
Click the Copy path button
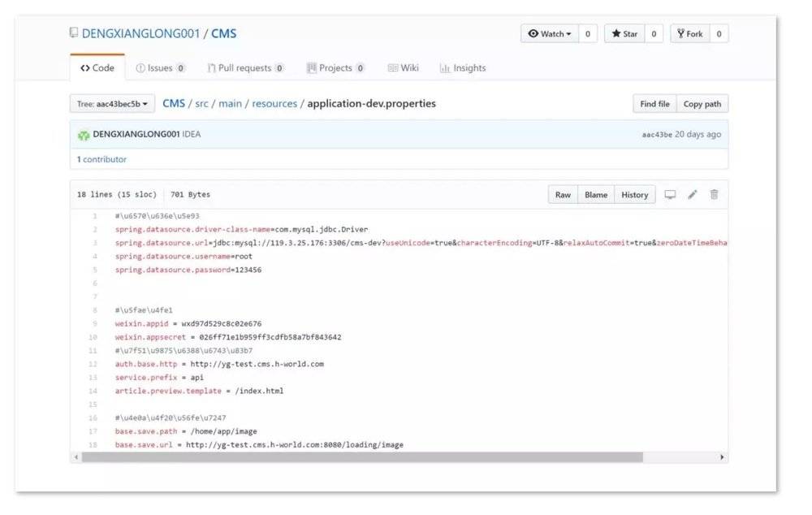(x=702, y=104)
